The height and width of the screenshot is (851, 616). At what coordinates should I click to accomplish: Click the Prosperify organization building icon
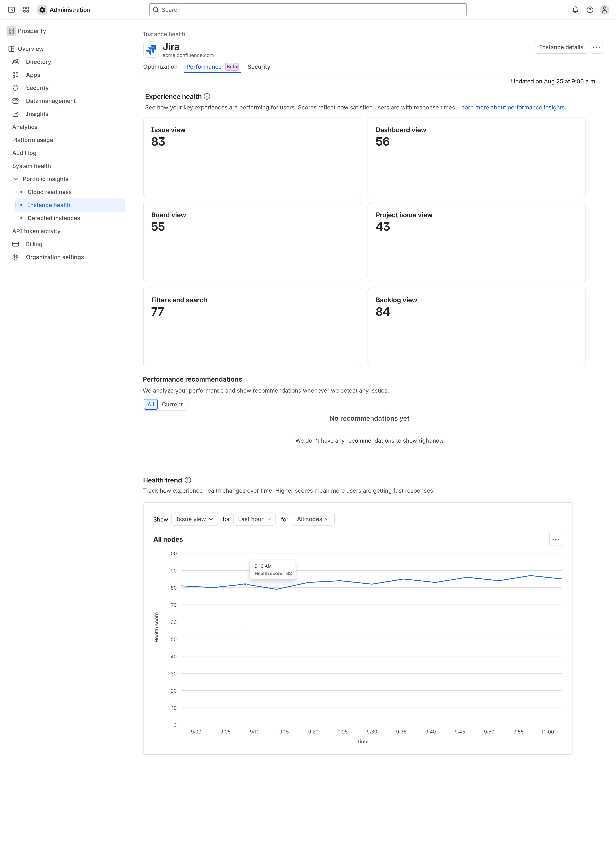[11, 31]
